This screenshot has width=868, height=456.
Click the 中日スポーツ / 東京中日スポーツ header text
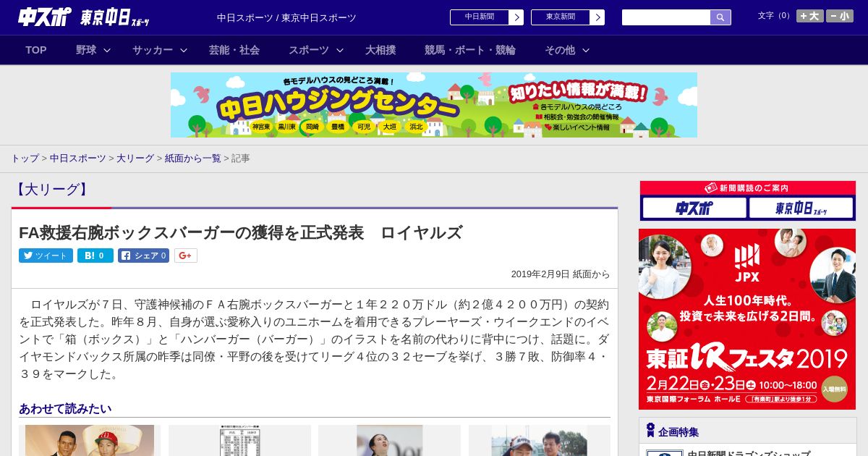[286, 17]
